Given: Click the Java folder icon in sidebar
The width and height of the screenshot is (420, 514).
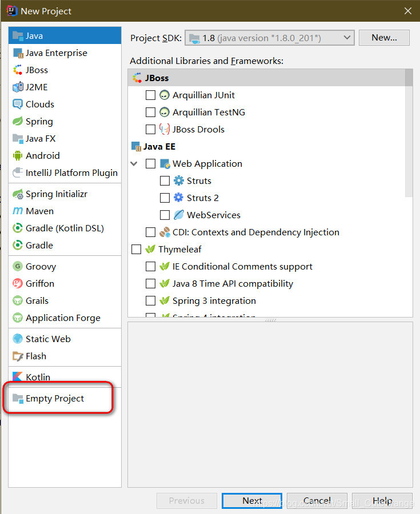Looking at the screenshot, I should click(x=18, y=35).
